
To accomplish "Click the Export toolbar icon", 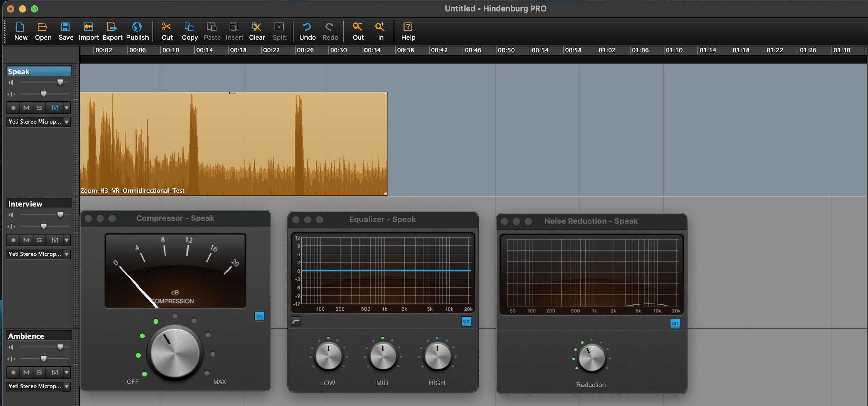I will [x=112, y=27].
